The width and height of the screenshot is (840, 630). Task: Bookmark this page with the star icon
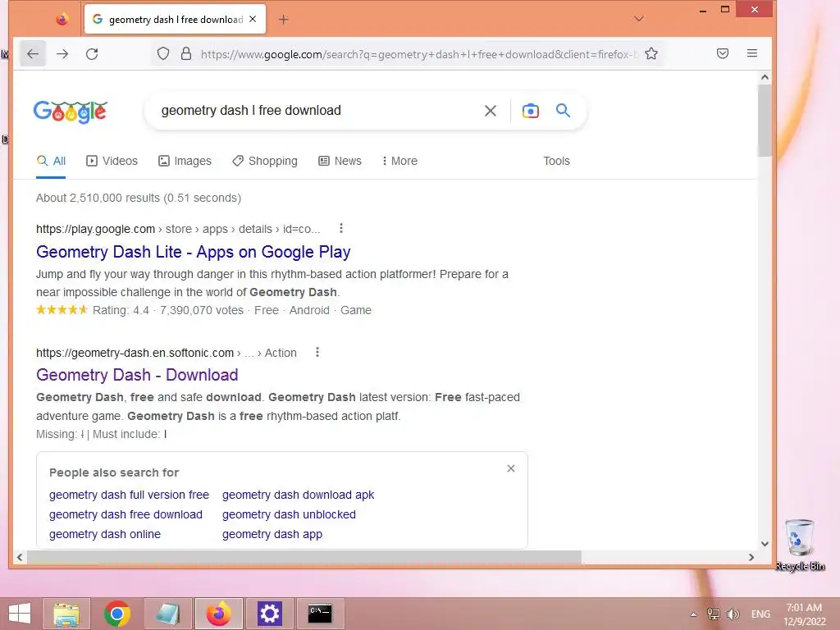point(651,53)
